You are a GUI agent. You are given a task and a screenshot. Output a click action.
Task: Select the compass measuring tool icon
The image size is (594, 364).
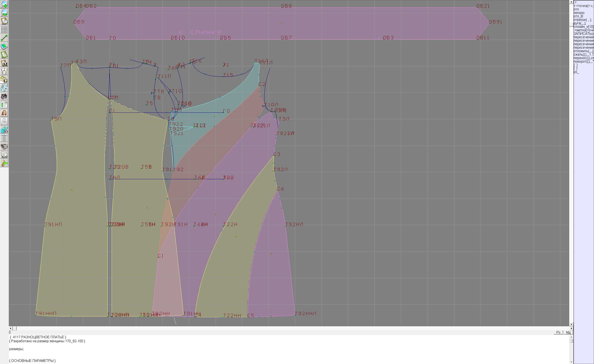(x=4, y=71)
